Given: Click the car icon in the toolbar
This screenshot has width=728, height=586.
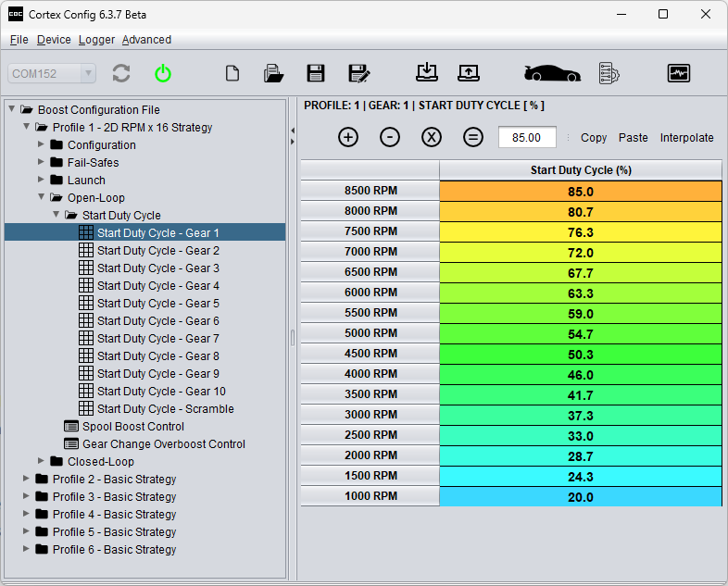Looking at the screenshot, I should pyautogui.click(x=552, y=74).
